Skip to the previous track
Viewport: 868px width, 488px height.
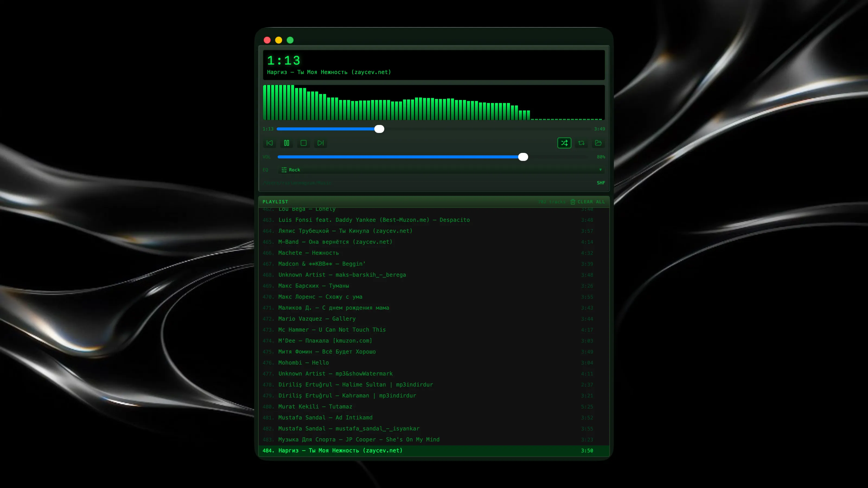pos(270,143)
